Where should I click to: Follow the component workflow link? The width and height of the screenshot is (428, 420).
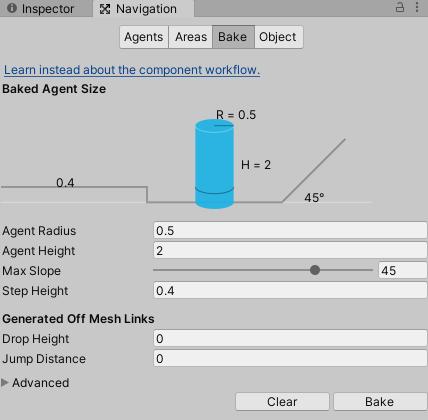pos(132,70)
